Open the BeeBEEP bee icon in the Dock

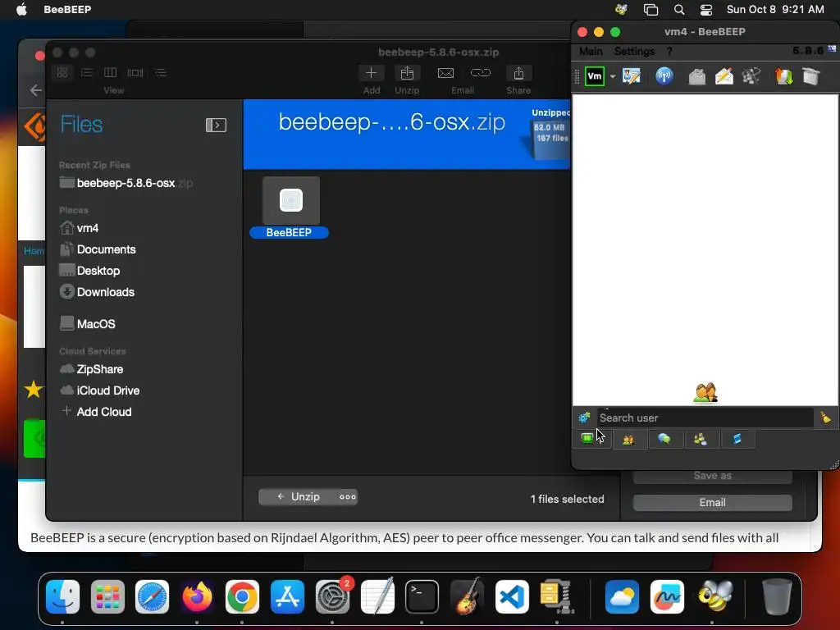714,596
